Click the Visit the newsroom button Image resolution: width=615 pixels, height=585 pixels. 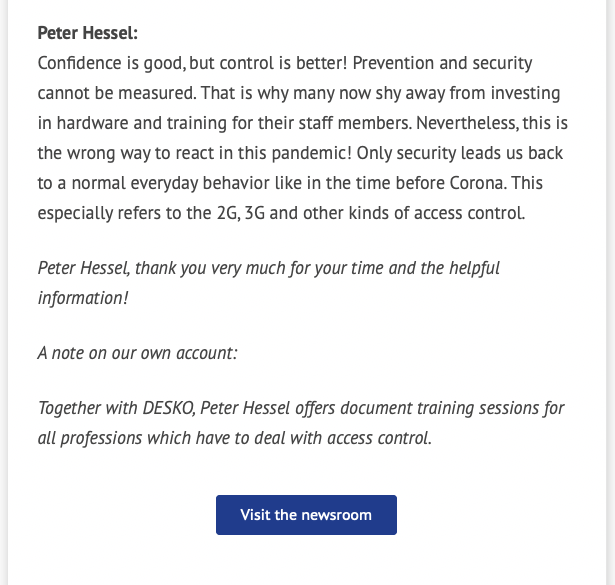click(306, 515)
